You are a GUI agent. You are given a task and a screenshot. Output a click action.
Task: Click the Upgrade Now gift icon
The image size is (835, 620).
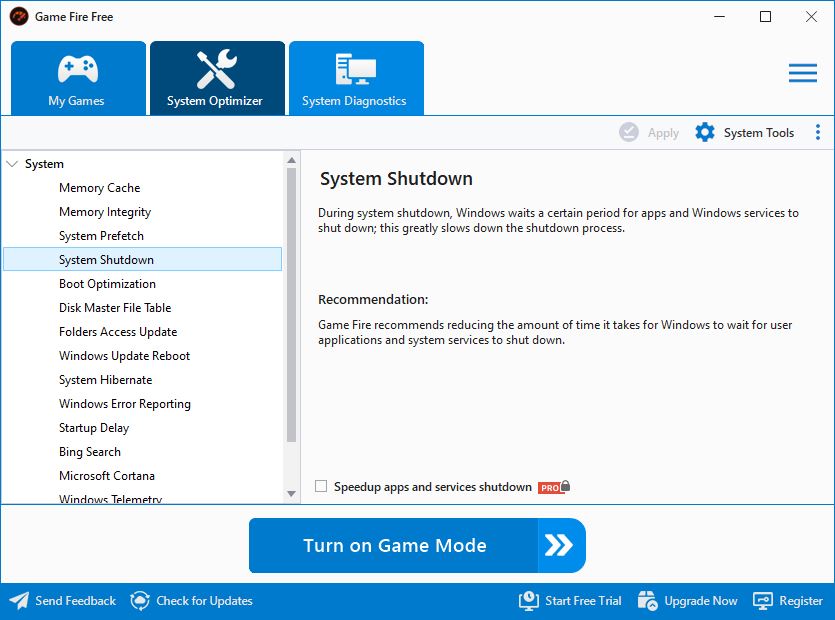648,601
